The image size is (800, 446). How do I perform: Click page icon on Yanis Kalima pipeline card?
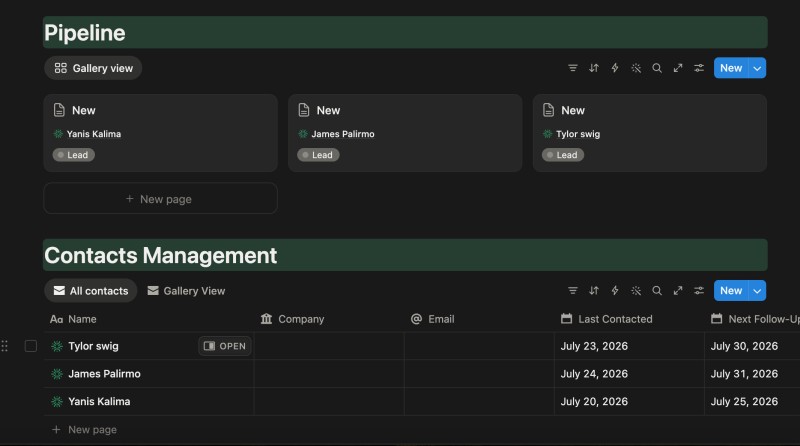click(59, 110)
